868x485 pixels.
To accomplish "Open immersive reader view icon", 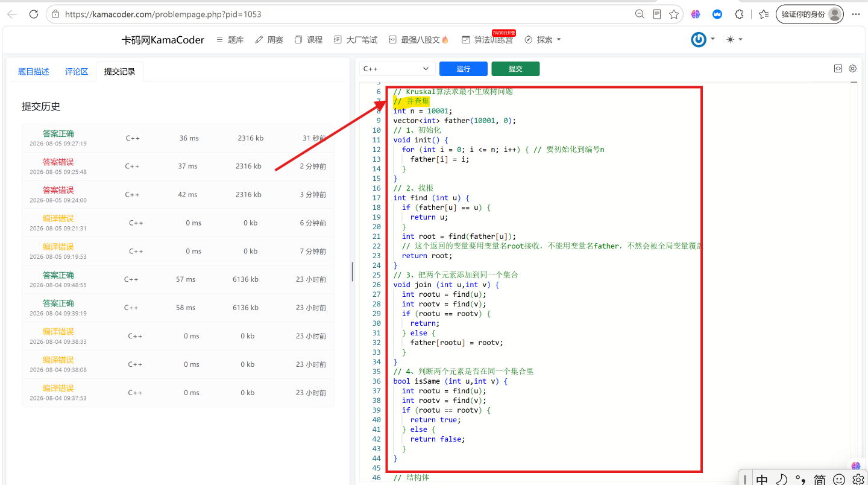I will [657, 14].
